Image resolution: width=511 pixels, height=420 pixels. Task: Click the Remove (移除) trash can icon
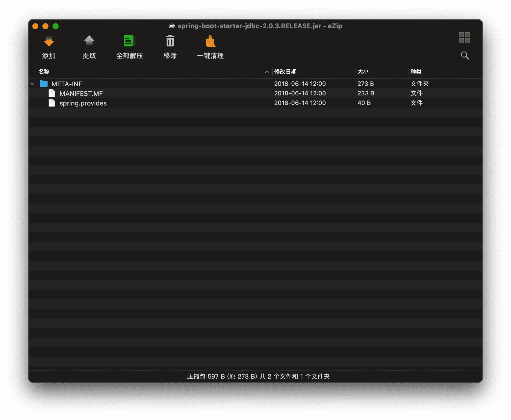coord(170,41)
